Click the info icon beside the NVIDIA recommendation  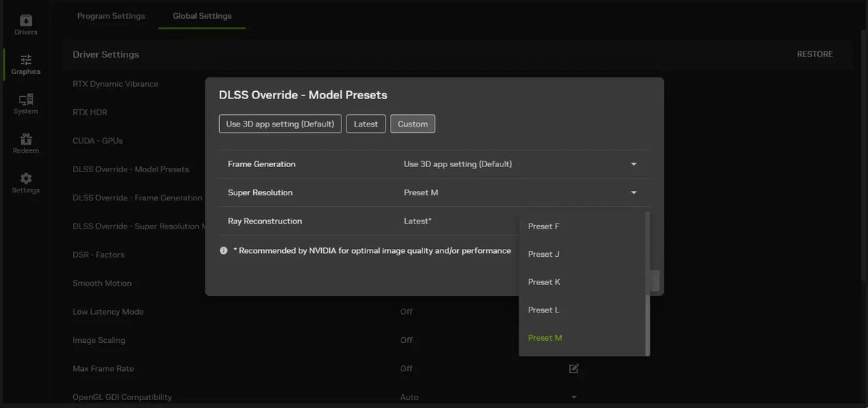(224, 250)
